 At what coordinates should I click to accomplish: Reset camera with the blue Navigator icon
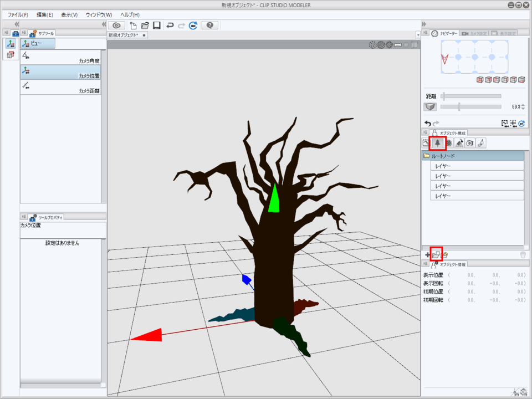click(521, 123)
